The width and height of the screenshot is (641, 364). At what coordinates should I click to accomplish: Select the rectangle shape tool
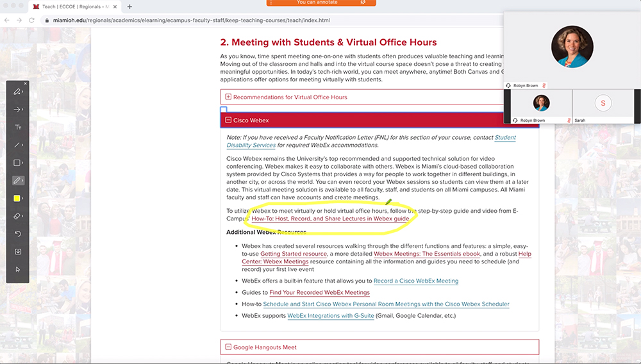click(x=17, y=163)
